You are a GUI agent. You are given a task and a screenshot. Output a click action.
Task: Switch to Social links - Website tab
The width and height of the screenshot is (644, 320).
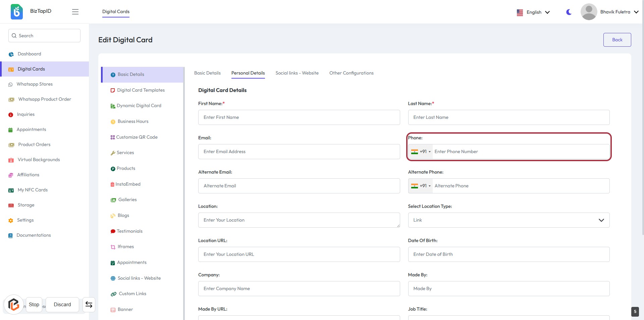tap(297, 73)
